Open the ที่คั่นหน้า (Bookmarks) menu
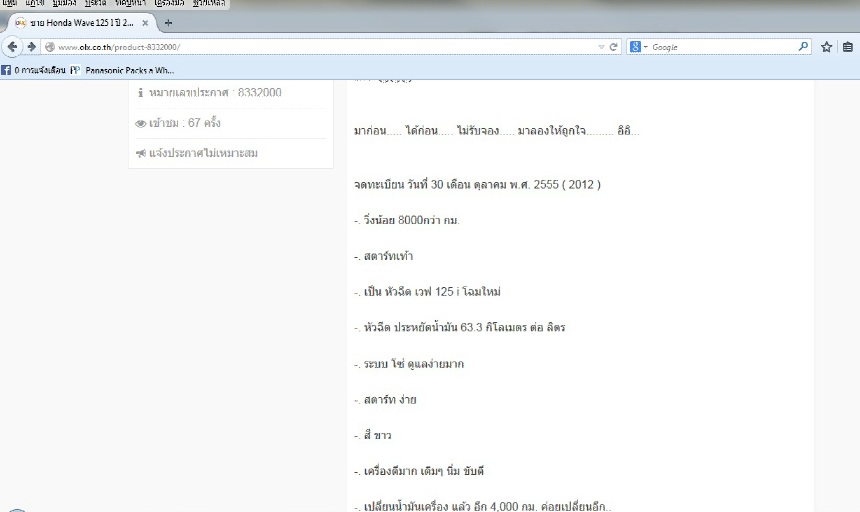This screenshot has height=512, width=860. [131, 3]
